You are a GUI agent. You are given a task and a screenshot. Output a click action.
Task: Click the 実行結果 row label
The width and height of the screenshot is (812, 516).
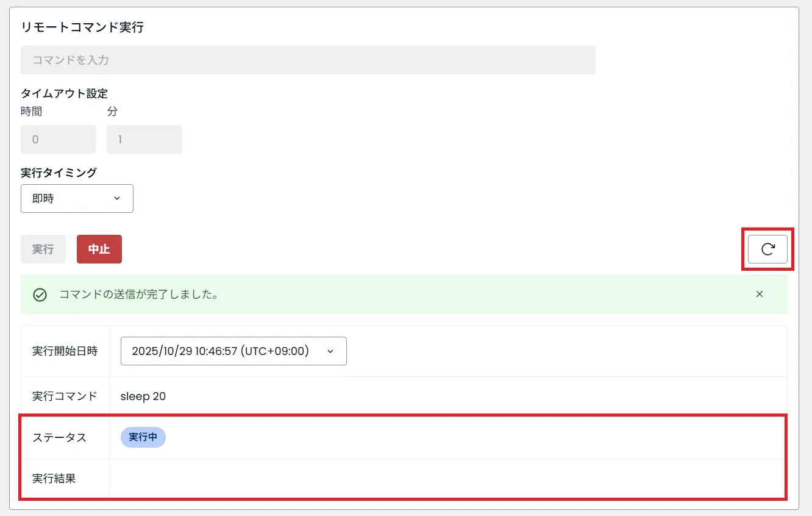(54, 479)
